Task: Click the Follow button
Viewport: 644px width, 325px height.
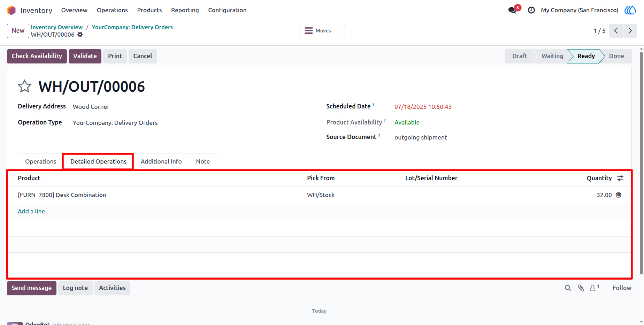Action: [x=622, y=288]
